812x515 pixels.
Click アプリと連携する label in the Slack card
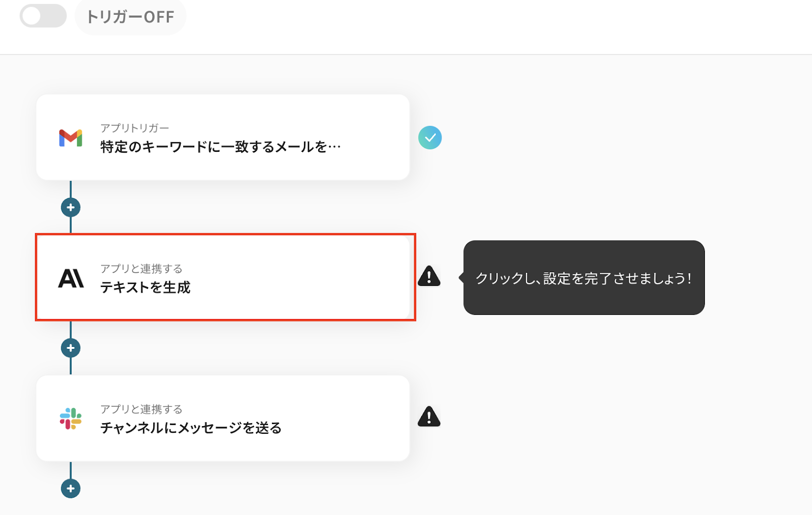[141, 409]
